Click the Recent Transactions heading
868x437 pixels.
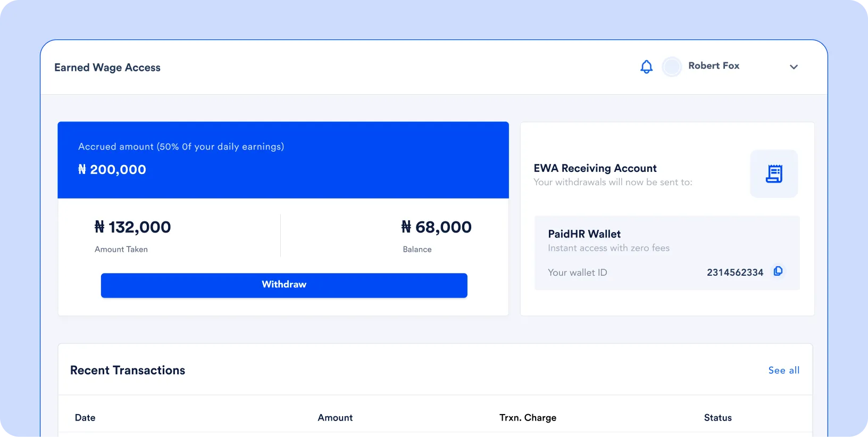[x=128, y=370]
